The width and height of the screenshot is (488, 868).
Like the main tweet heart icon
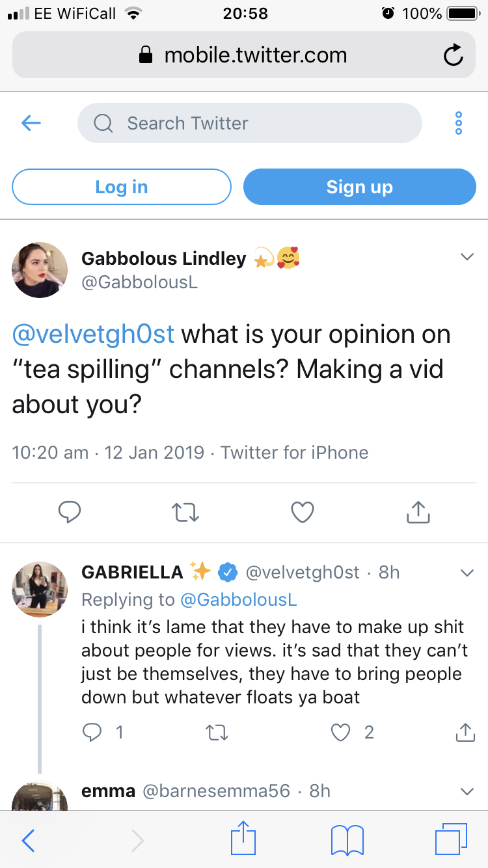[x=303, y=512]
